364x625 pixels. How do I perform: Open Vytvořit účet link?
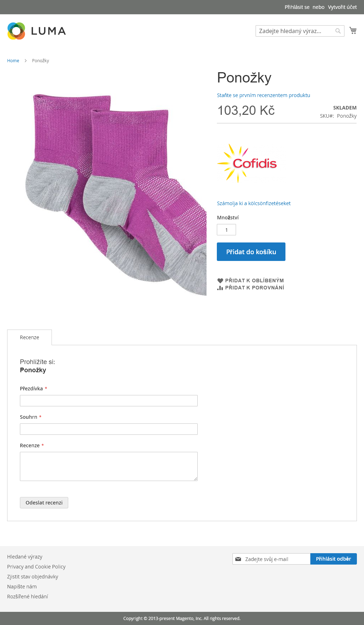click(x=342, y=7)
